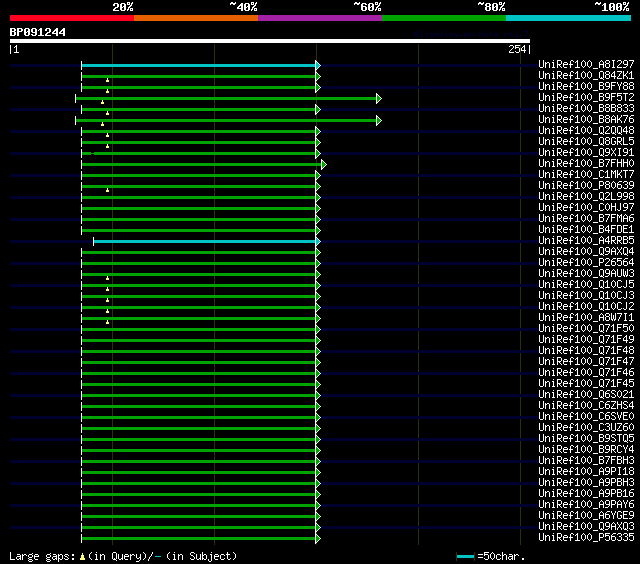The height and width of the screenshot is (564, 640).
Task: Click the yellow gap marker under UniRef100_Q84ZK1 bar
Action: (107, 80)
